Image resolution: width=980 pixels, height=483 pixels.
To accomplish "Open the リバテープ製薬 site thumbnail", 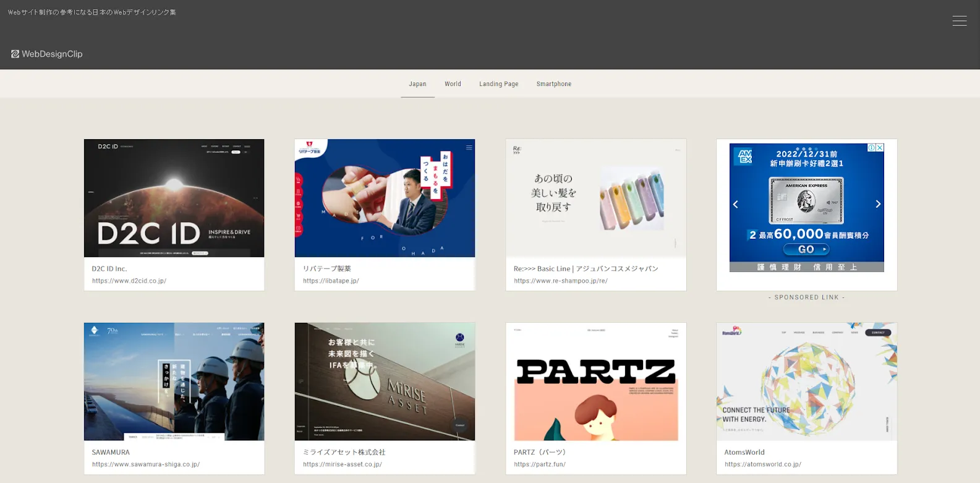I will coord(385,198).
